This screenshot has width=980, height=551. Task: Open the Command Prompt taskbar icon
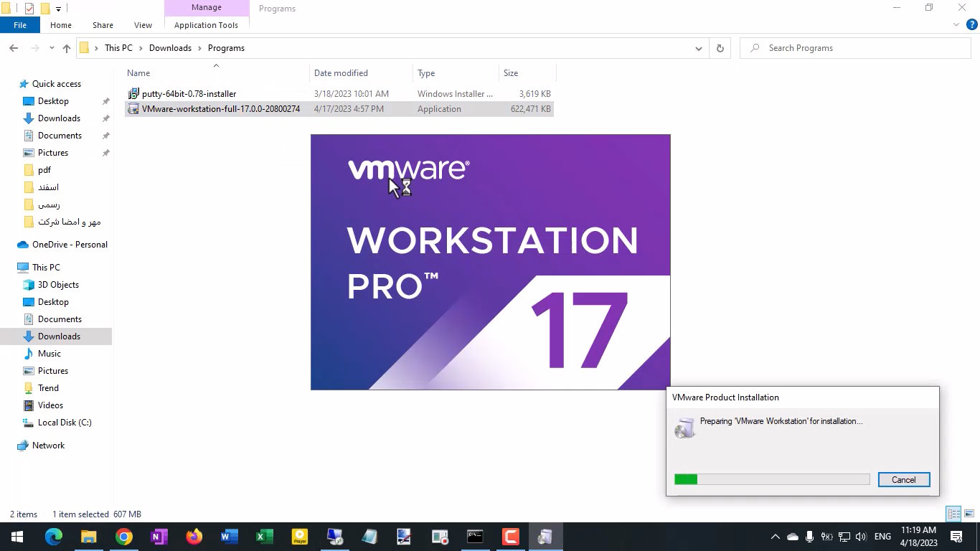click(x=475, y=537)
